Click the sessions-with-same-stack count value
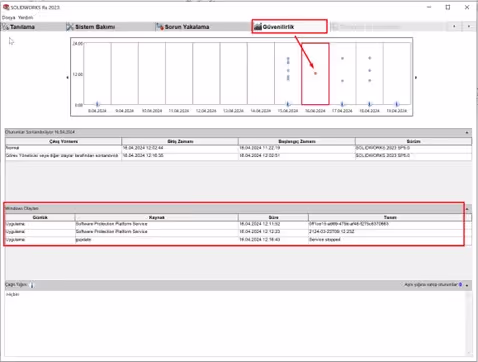Viewport: 478px width, 362px height. click(460, 285)
